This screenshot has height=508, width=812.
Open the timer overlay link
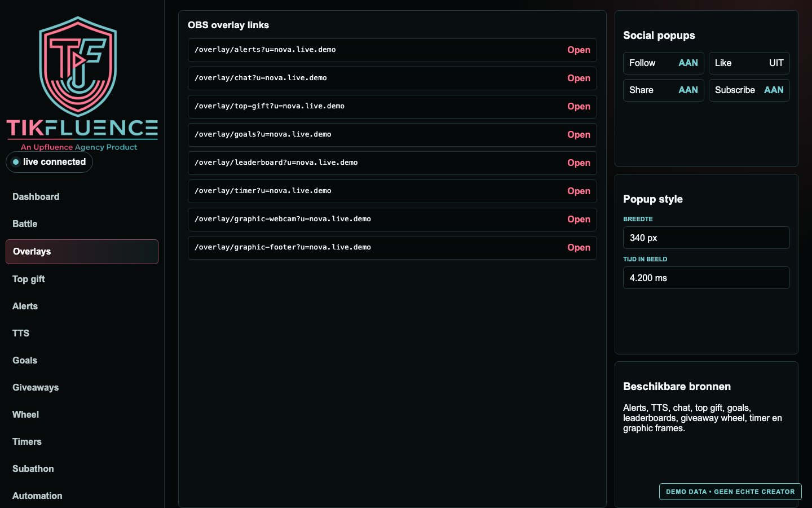pos(579,191)
